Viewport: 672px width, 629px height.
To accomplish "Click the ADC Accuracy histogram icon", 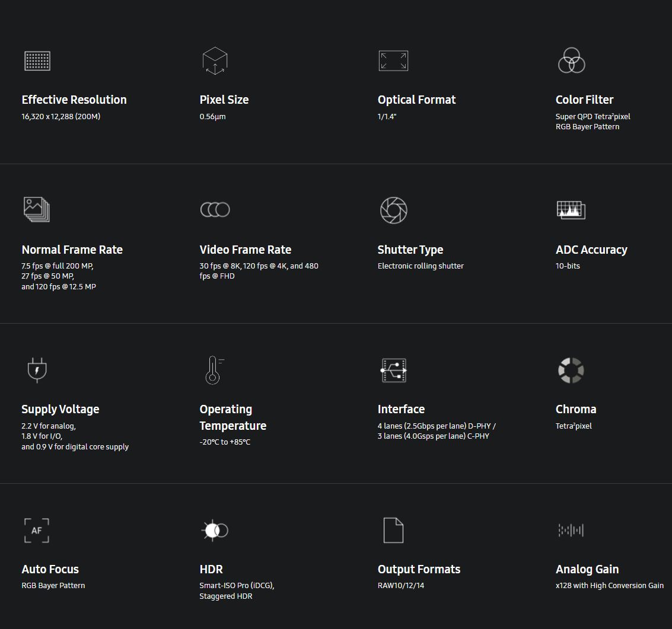I will pos(571,210).
